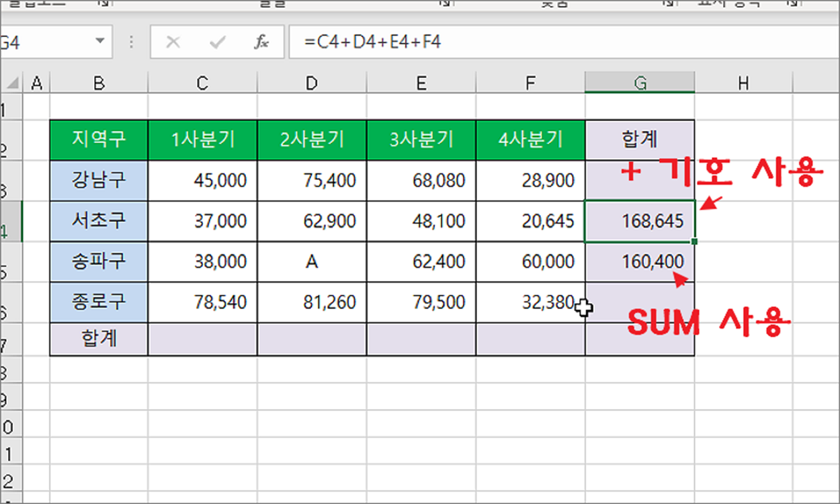The image size is (840, 504).
Task: Select the 지역구 header cell
Action: pyautogui.click(x=99, y=140)
